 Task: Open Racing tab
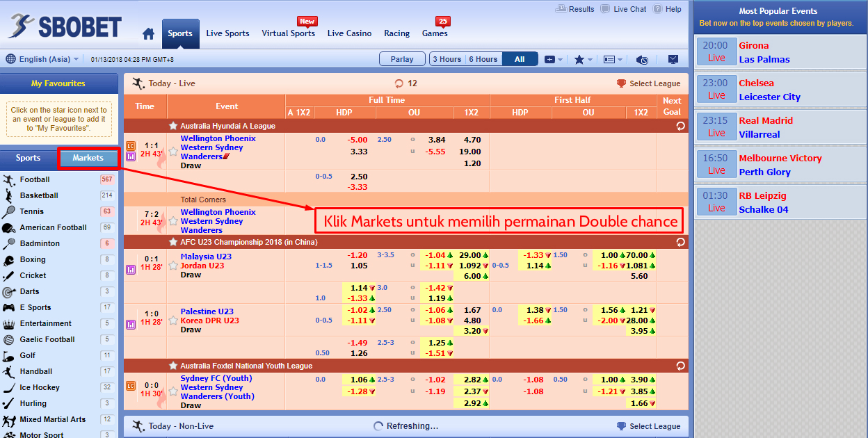[x=396, y=33]
